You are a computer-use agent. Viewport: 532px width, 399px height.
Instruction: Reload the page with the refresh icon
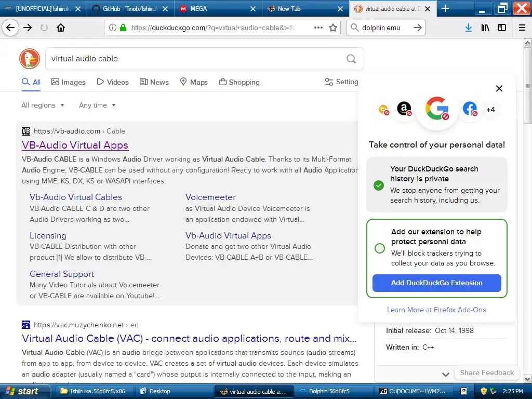point(44,28)
